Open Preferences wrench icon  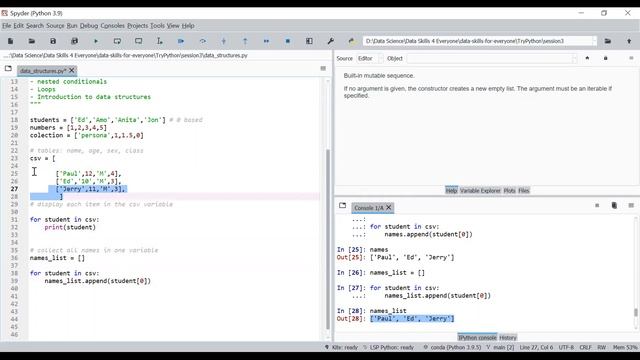[331, 41]
